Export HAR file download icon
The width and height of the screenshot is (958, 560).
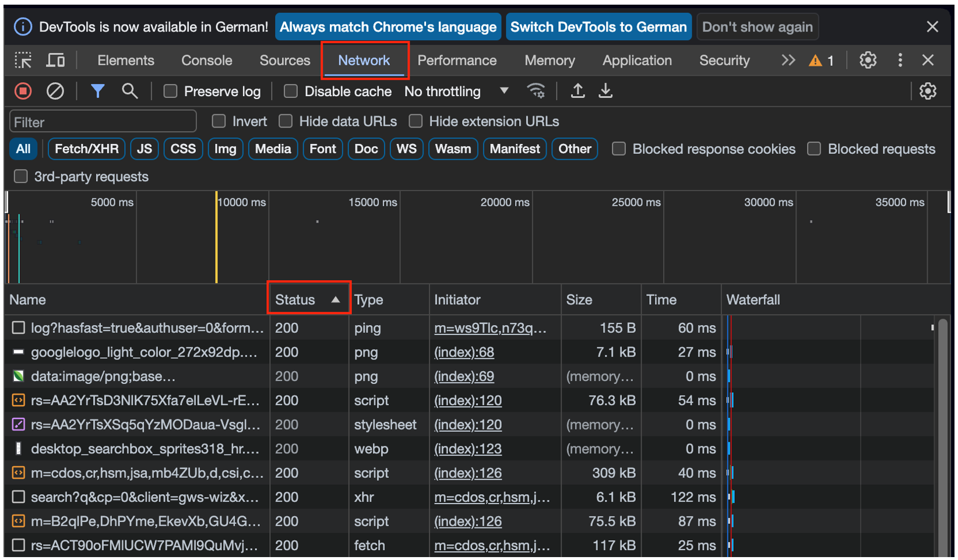tap(605, 91)
